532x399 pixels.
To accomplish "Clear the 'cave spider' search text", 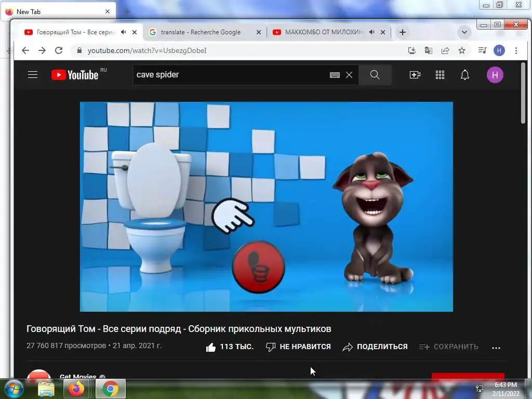I will pyautogui.click(x=349, y=75).
